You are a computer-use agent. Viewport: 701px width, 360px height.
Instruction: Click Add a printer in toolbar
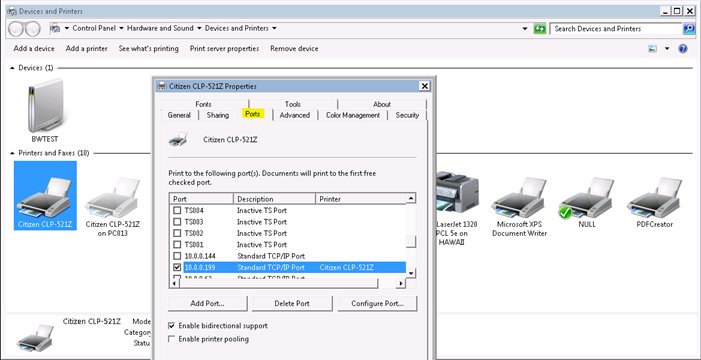[x=87, y=49]
